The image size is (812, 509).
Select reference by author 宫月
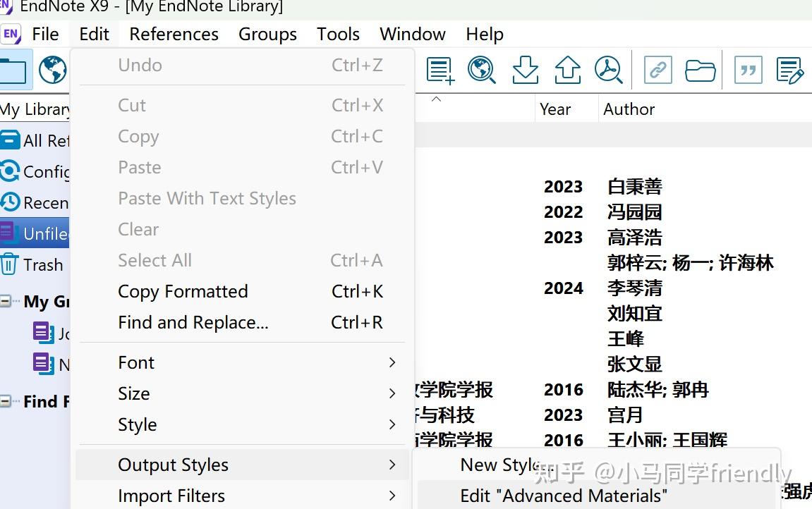[625, 415]
